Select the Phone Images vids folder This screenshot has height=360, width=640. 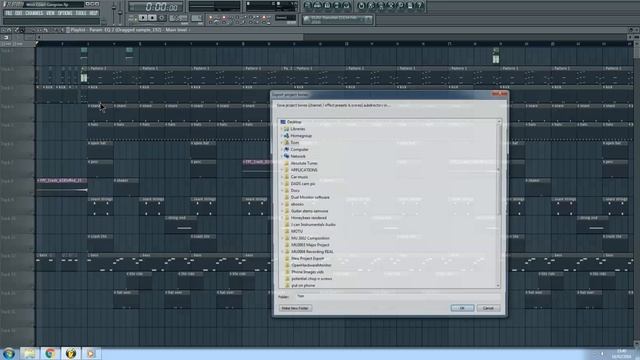point(307,272)
